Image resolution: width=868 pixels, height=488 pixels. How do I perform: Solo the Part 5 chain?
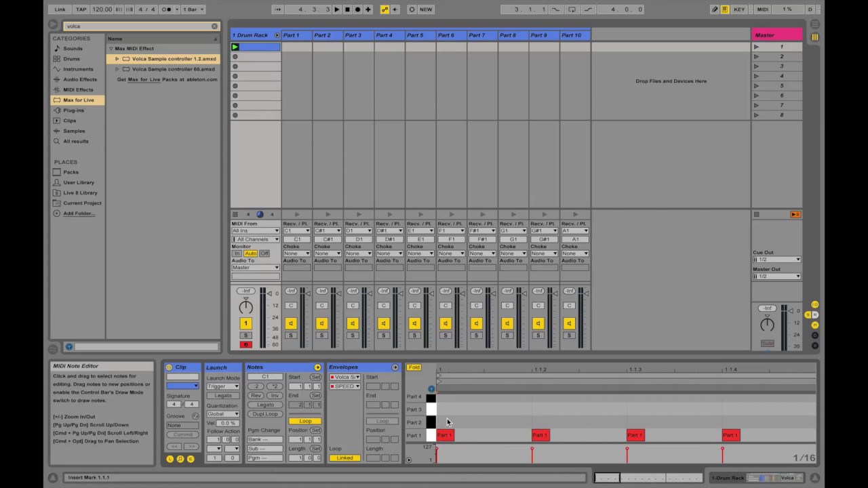coord(414,335)
